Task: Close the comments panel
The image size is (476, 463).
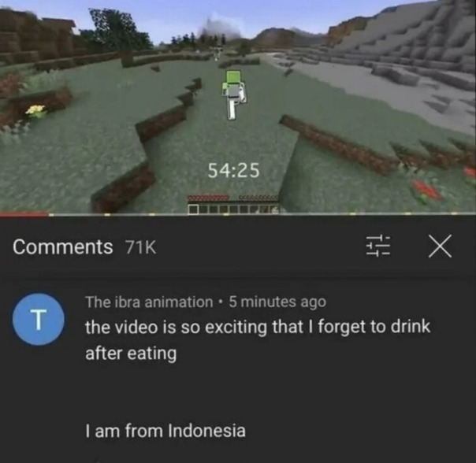Action: [x=440, y=246]
